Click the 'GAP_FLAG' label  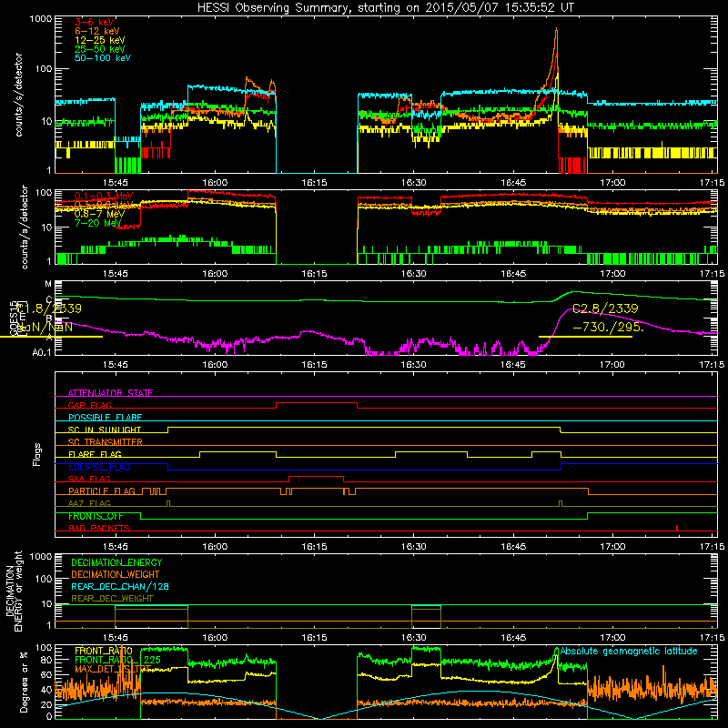coord(89,405)
